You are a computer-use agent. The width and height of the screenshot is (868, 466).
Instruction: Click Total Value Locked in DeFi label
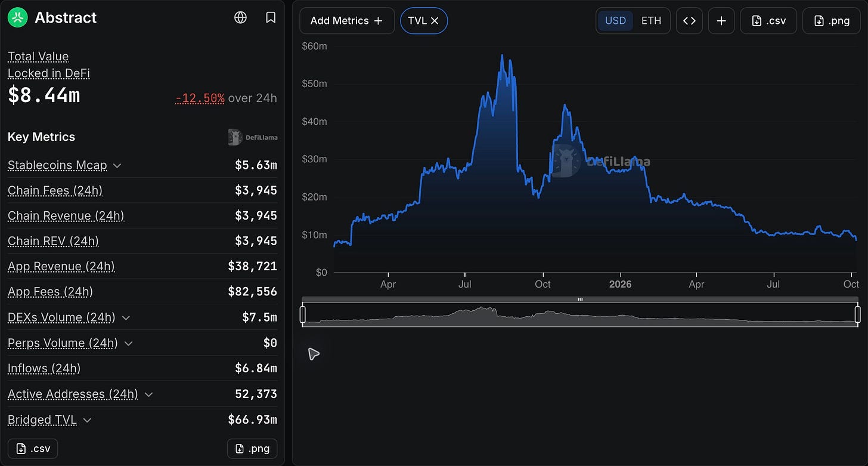[x=49, y=65]
